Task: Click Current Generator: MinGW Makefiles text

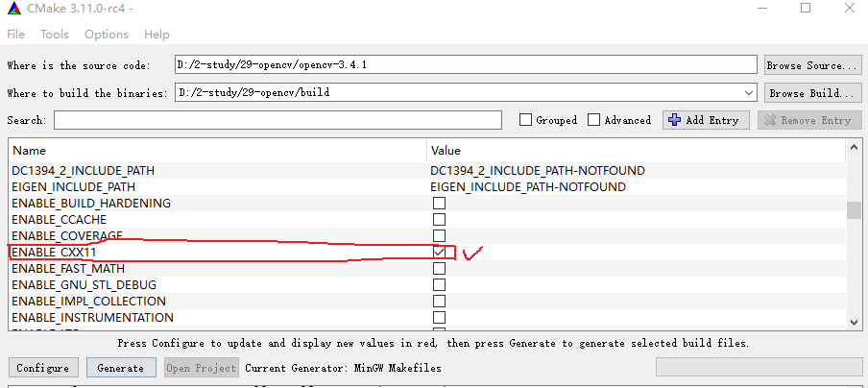Action: pyautogui.click(x=343, y=368)
